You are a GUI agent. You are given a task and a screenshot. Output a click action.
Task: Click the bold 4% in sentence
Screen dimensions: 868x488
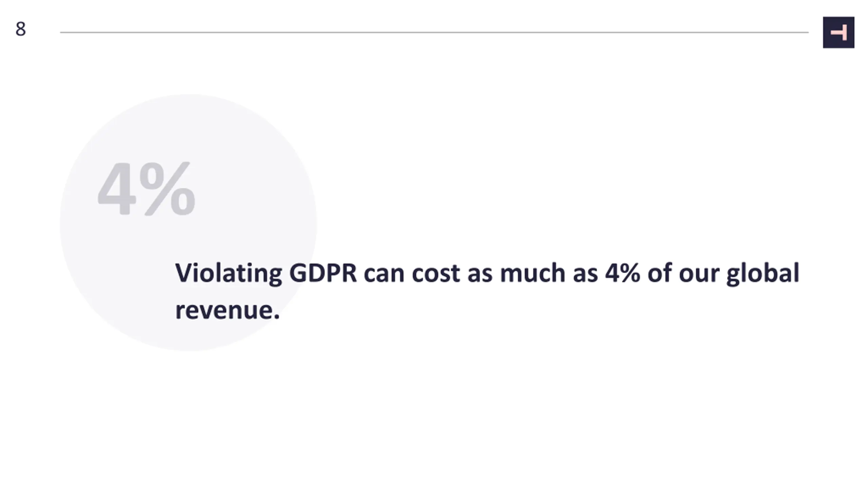pyautogui.click(x=623, y=273)
